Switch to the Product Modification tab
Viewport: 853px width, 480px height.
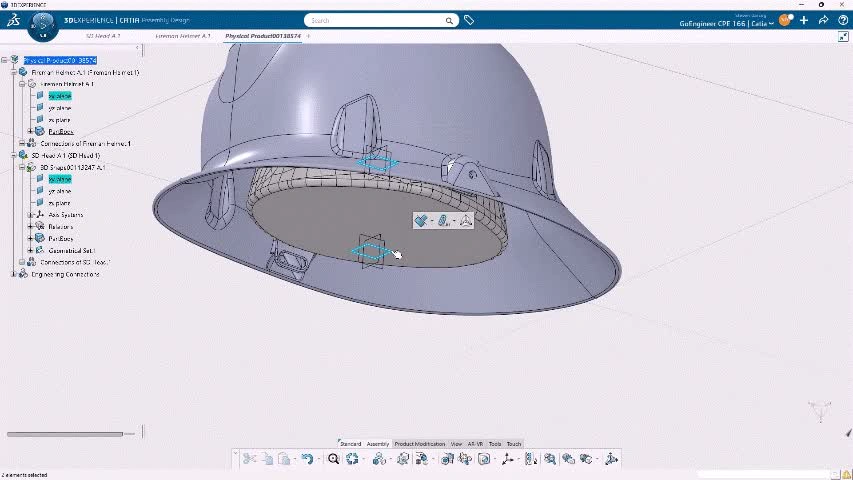pos(419,444)
